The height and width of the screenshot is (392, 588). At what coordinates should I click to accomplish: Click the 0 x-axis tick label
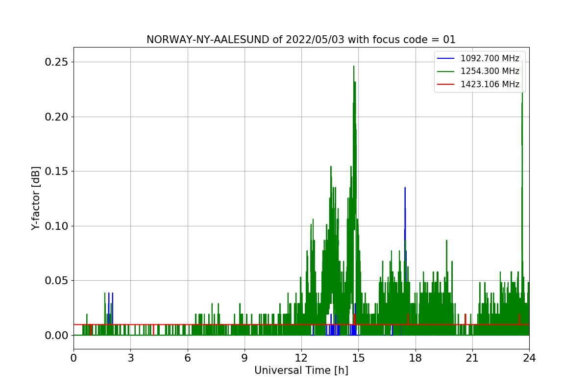73,358
